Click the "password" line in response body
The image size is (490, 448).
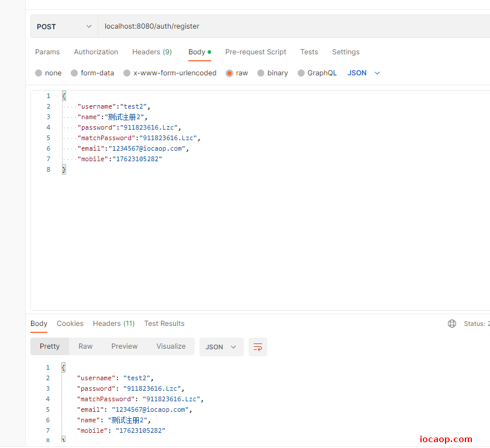(x=130, y=388)
